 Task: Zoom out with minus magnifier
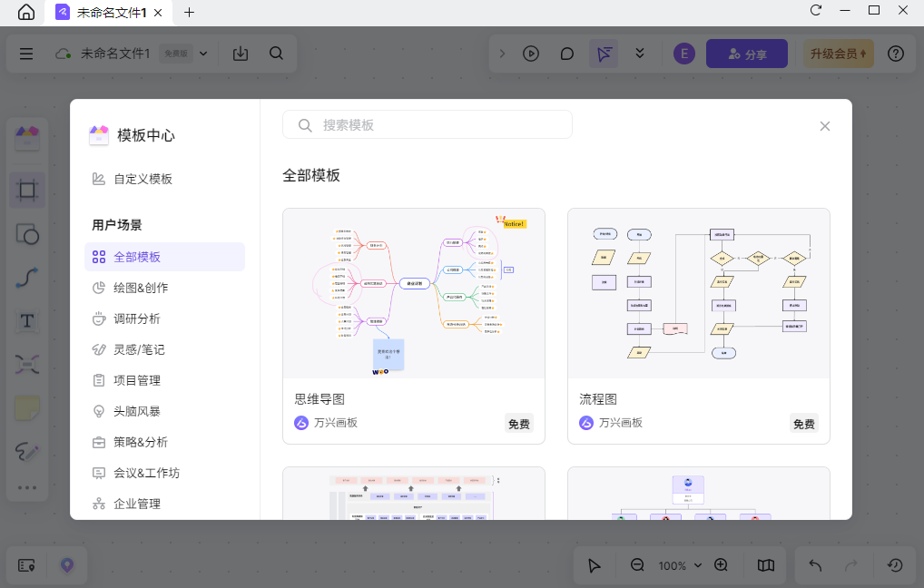tap(637, 565)
